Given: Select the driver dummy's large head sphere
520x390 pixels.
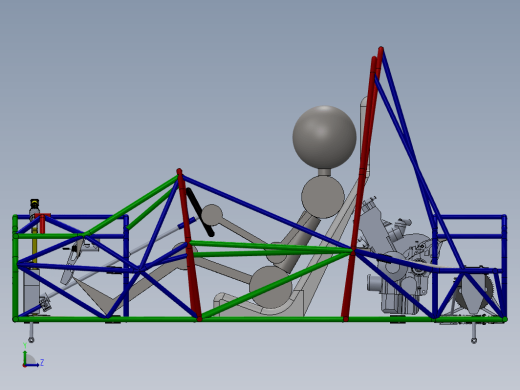Looking at the screenshot, I should (x=324, y=137).
